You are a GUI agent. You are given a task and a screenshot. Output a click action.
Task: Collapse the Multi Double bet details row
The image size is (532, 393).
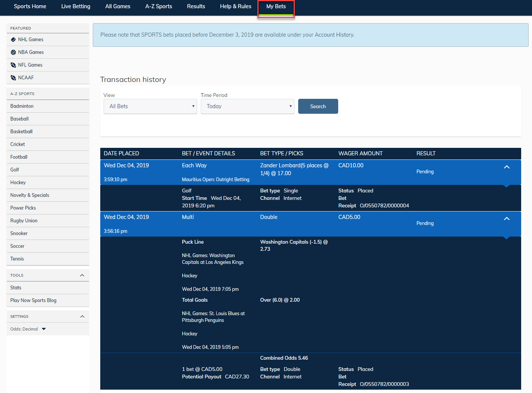point(507,219)
